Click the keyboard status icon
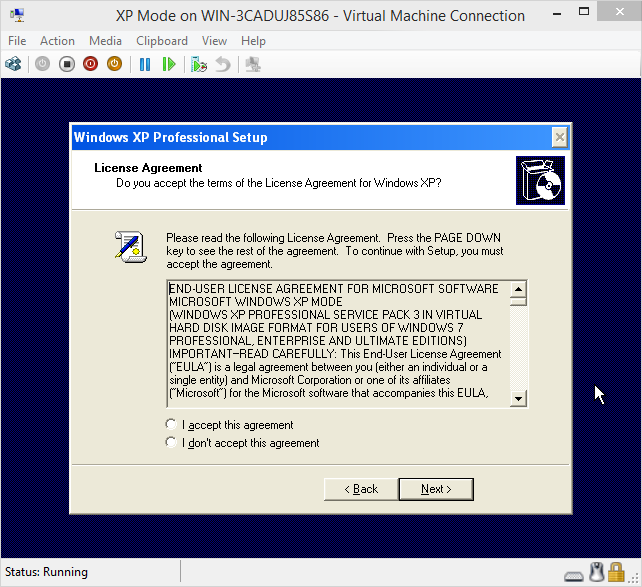Viewport: 642px width, 587px height. pos(574,576)
